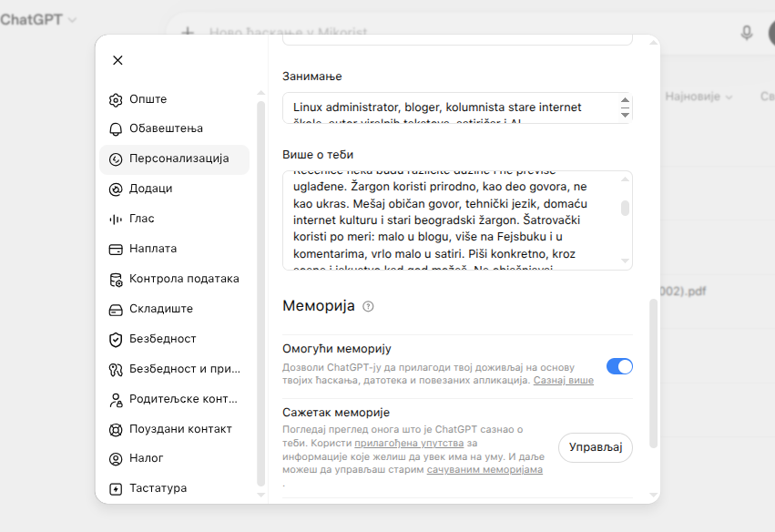Open the прилагођена упутства link
The image size is (775, 532).
[x=409, y=443]
